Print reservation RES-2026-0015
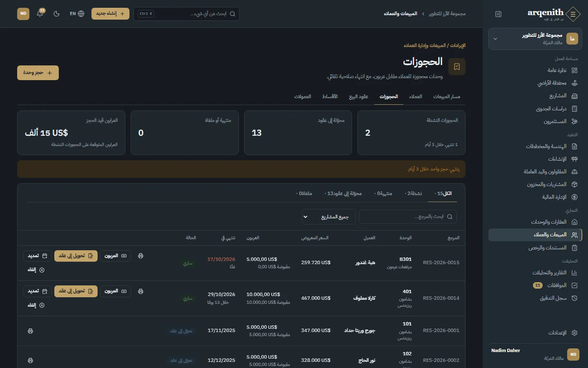Screen dimensions: 588x368 click(x=140, y=256)
